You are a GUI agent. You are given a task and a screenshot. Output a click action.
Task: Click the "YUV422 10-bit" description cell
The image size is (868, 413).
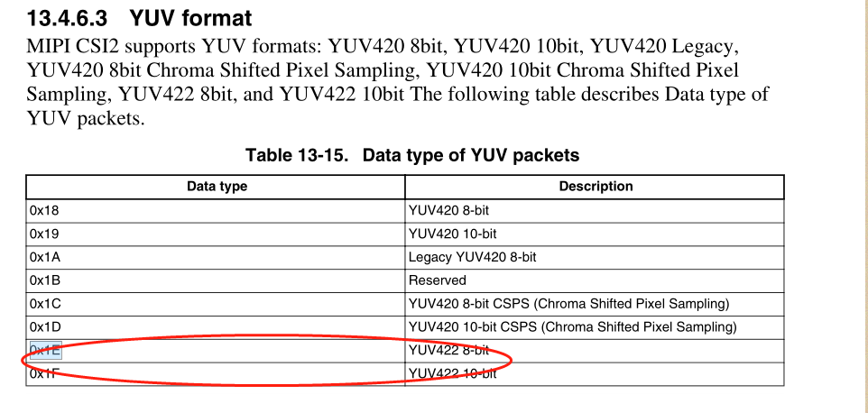click(453, 373)
